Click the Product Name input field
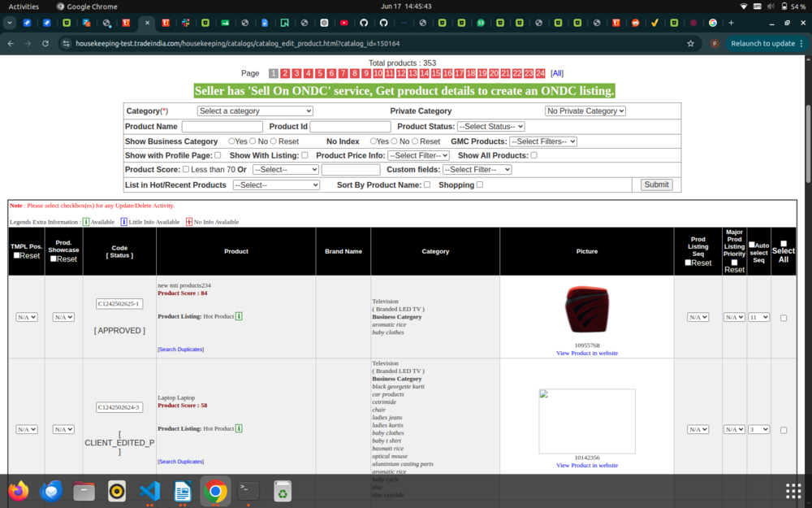812x508 pixels. [x=222, y=127]
